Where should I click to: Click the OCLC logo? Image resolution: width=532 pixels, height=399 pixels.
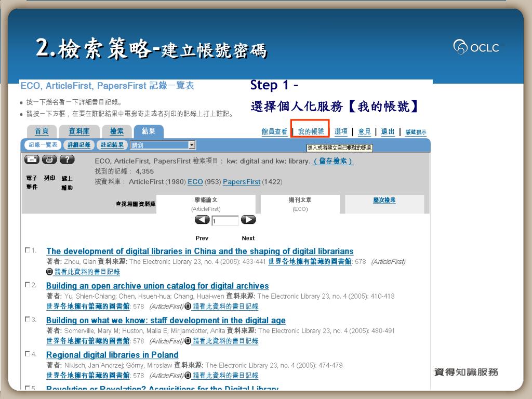[476, 47]
